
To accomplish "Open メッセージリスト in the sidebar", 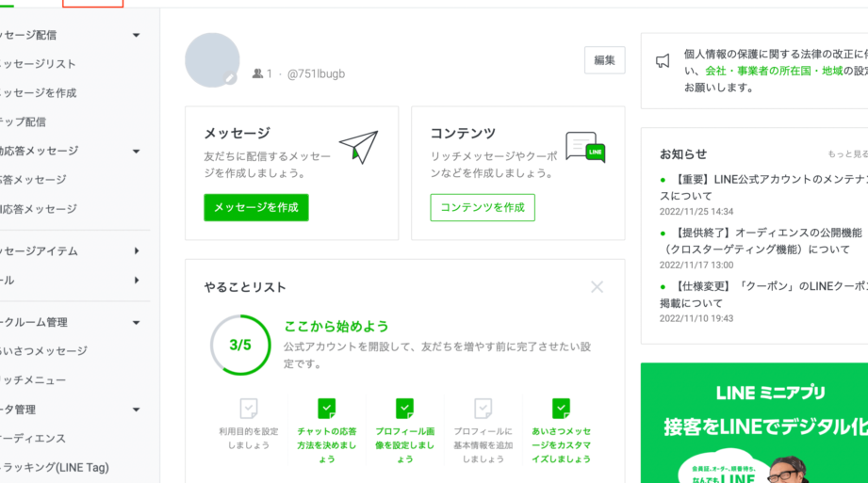I will point(38,64).
